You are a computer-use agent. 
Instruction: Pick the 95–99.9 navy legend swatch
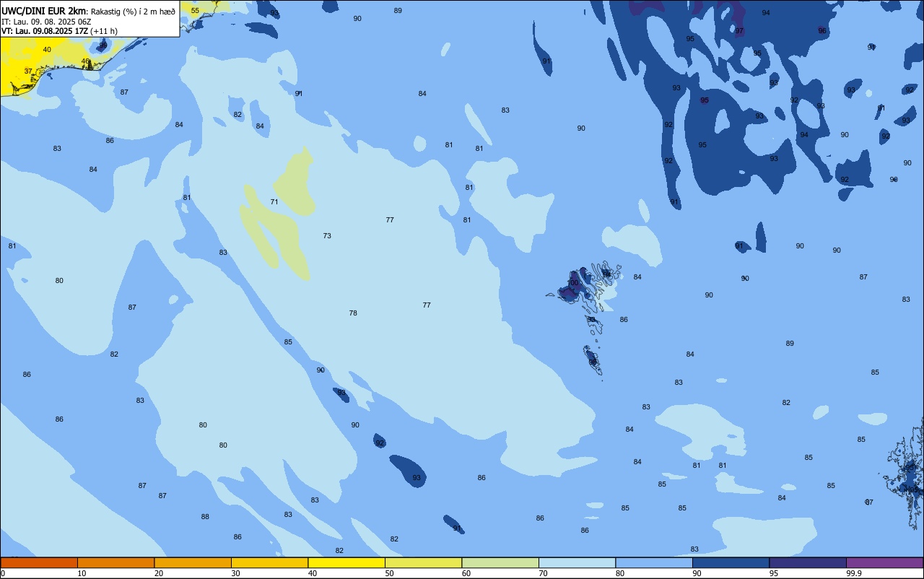coord(808,562)
